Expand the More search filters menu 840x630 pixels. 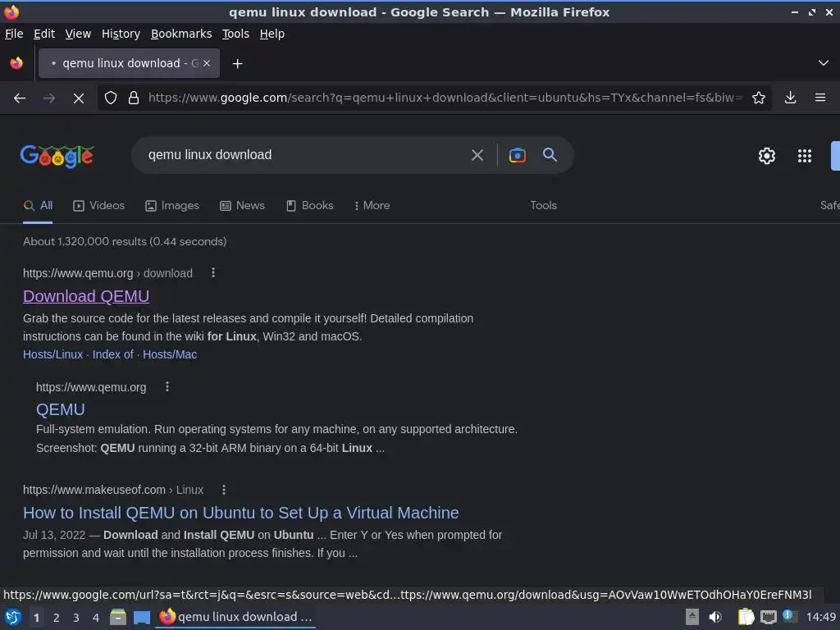click(x=372, y=206)
